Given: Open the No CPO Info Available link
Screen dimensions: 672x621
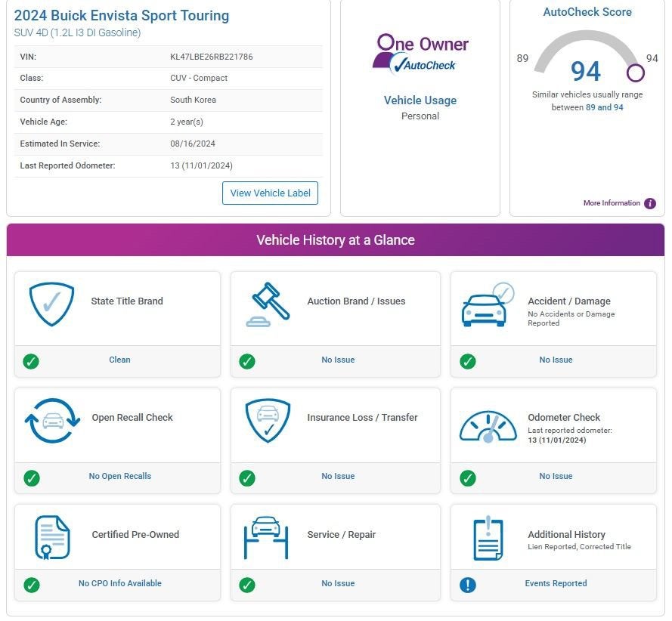Looking at the screenshot, I should pos(120,583).
